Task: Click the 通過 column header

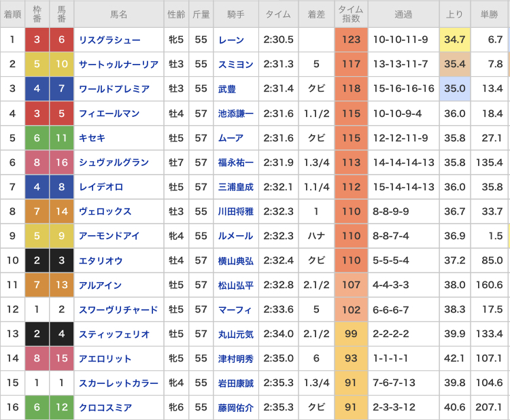Action: [x=403, y=14]
